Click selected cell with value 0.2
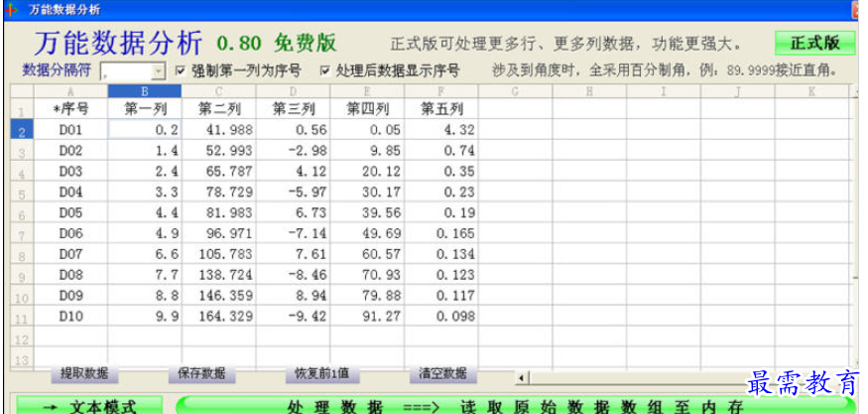Image resolution: width=868 pixels, height=414 pixels. [145, 130]
